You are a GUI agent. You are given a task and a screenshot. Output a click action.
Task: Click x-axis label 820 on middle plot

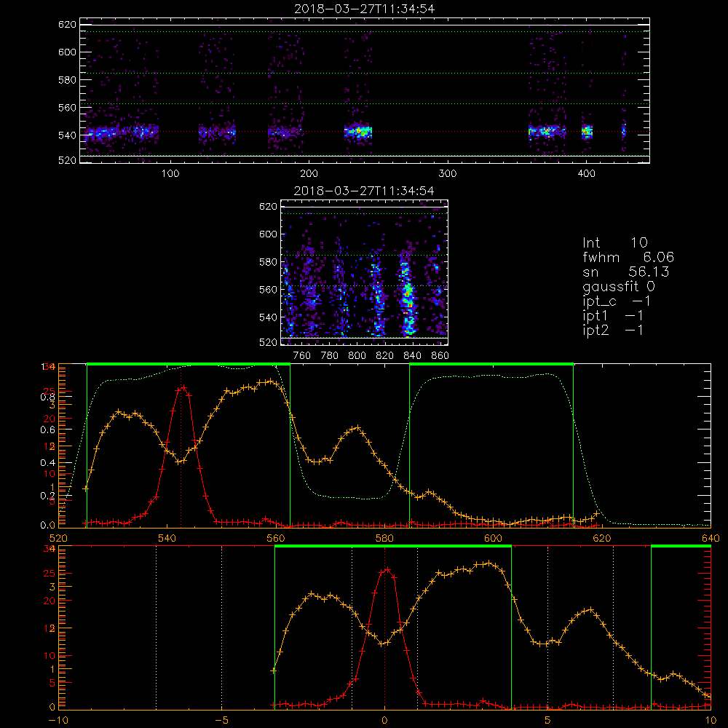385,356
